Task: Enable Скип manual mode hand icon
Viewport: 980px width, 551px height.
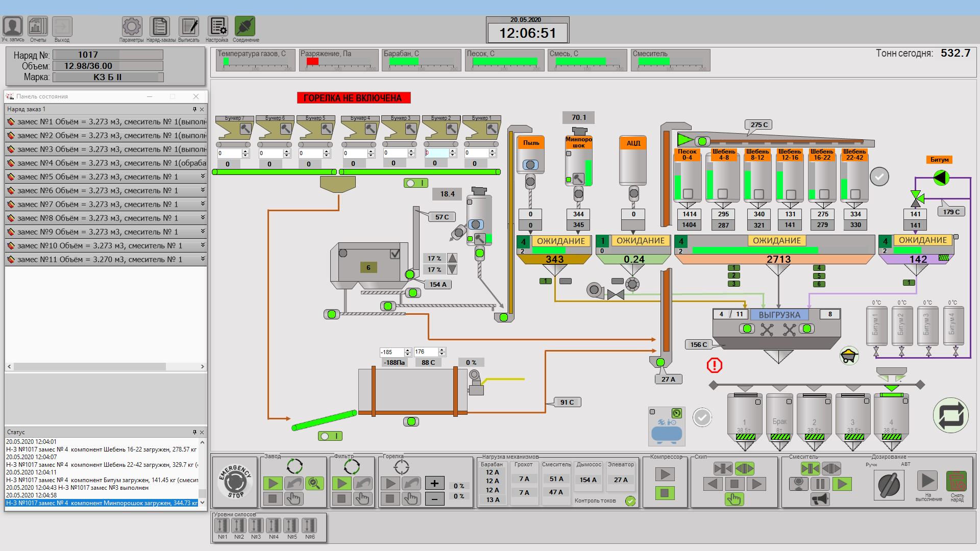Action: point(734,499)
